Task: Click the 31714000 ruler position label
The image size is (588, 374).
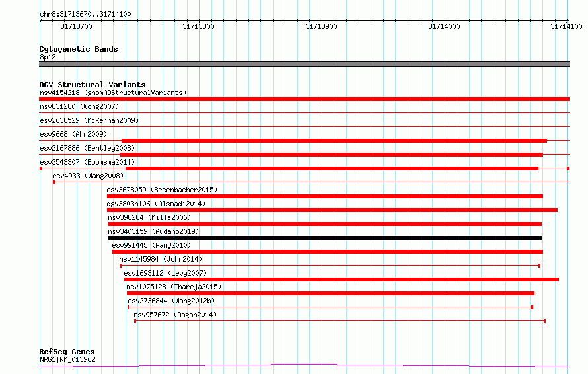Action: [444, 26]
